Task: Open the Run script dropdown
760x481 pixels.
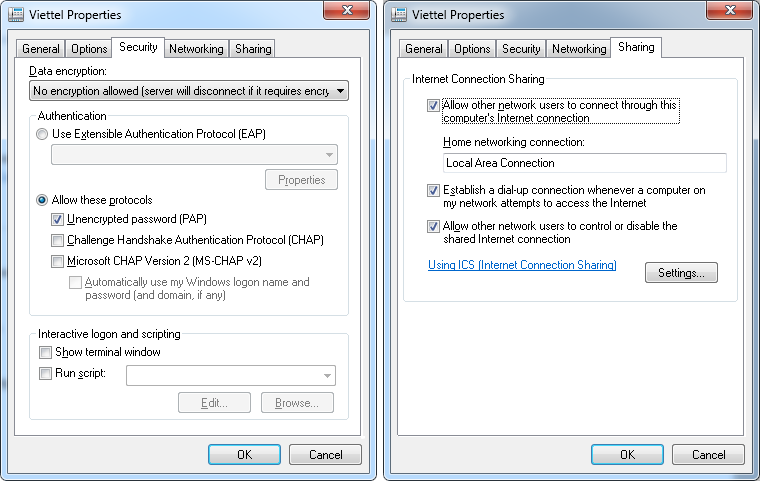Action: (x=231, y=375)
